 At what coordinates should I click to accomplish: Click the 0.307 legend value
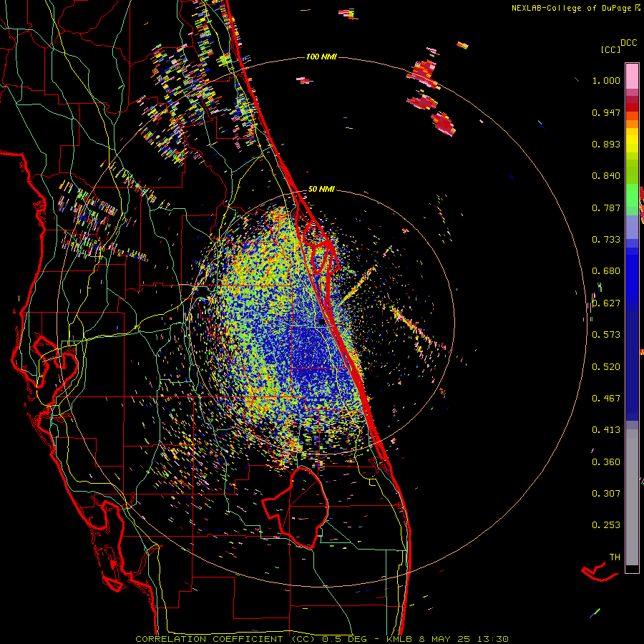click(606, 494)
